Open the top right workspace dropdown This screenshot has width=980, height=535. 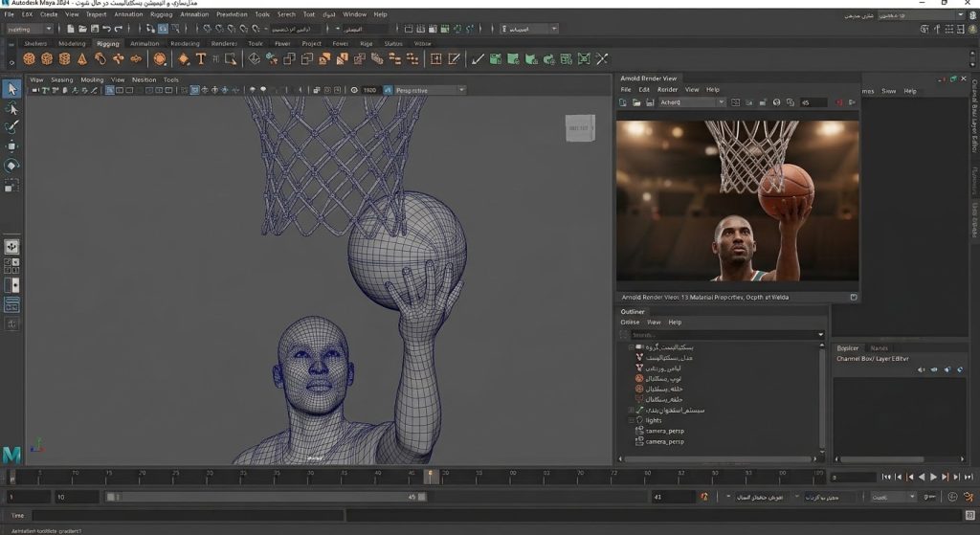[922, 15]
